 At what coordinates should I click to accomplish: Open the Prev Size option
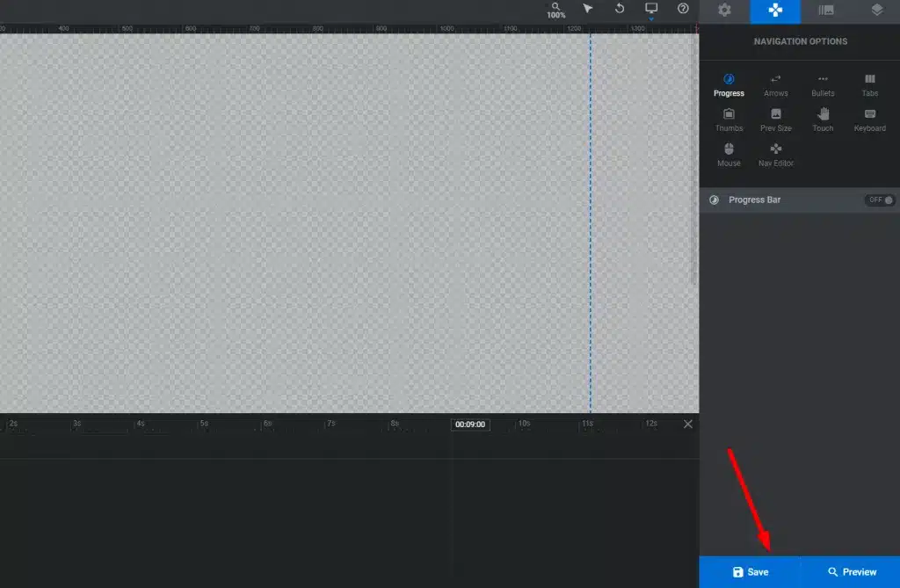[x=776, y=120]
